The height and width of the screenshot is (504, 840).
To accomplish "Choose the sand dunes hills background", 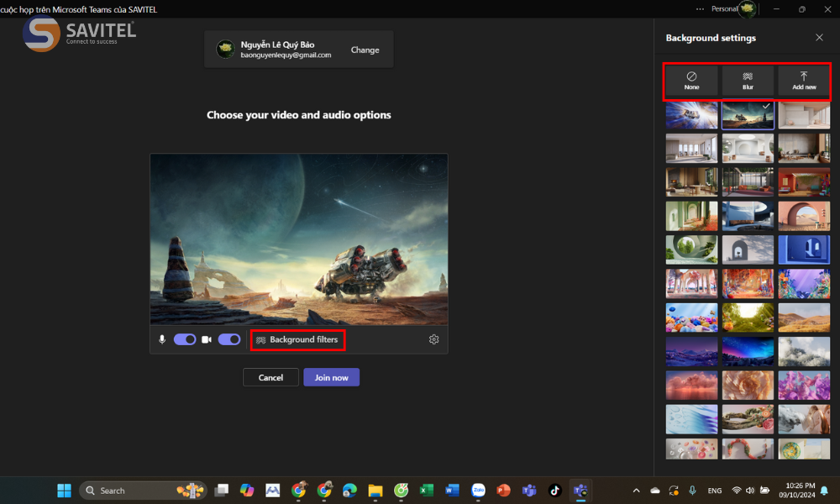I will [804, 317].
